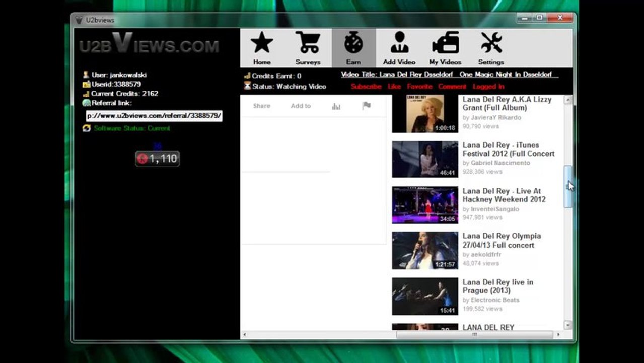Maximize the U2bviews window
Viewport: 644px width, 363px height.
(539, 18)
